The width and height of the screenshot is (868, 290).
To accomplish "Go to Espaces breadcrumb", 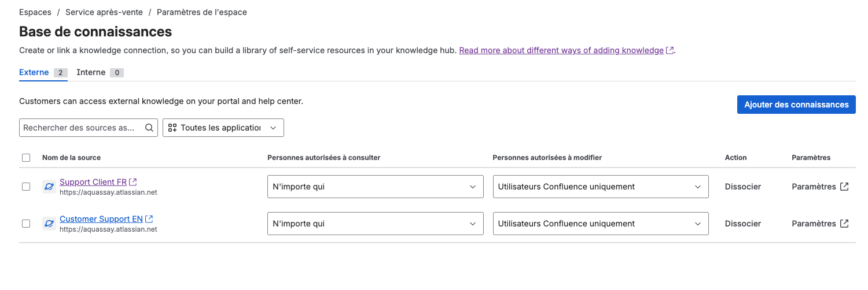I will tap(35, 12).
